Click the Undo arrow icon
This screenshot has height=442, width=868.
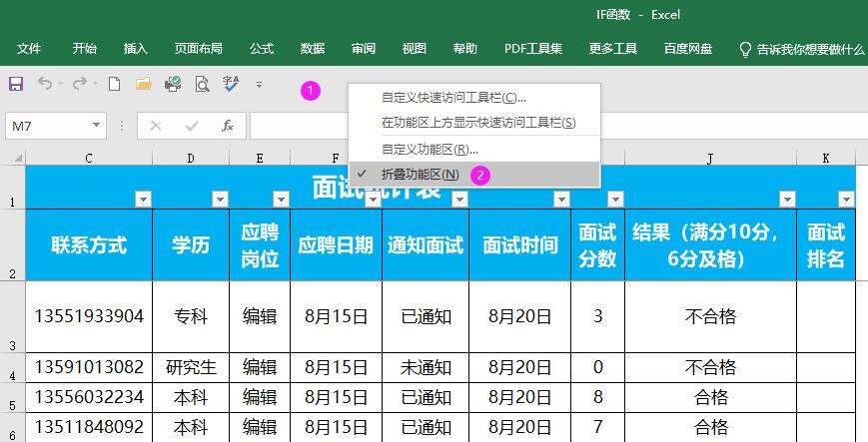click(45, 84)
